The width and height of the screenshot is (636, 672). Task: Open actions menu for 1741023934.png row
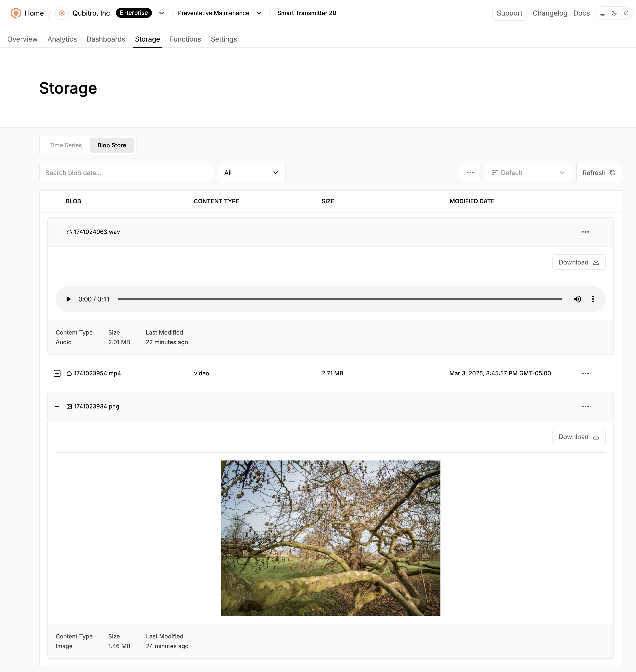(585, 406)
